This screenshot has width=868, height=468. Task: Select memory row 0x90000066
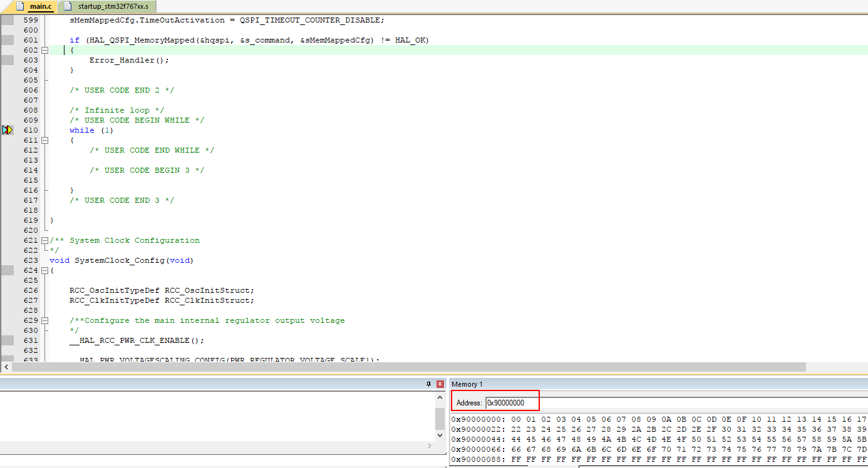(659, 449)
